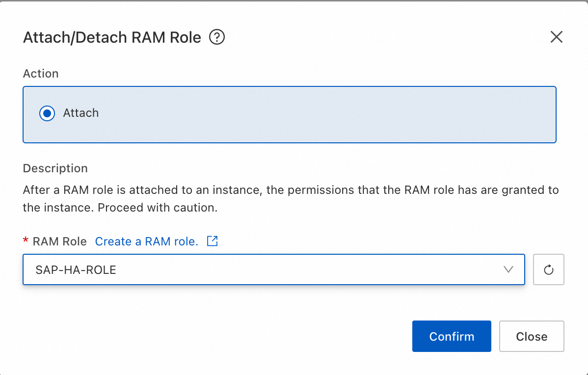Select the Attach radio button
Viewport: 588px width, 375px height.
[x=47, y=113]
